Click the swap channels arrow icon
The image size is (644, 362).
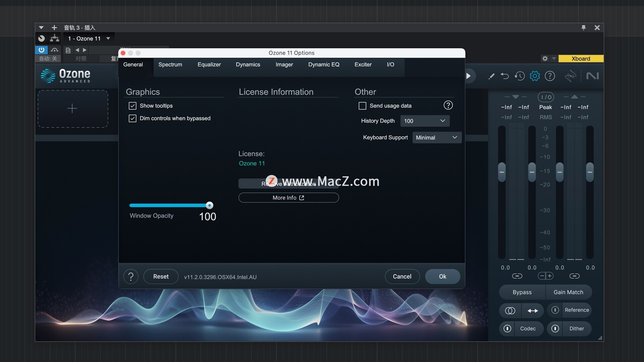(533, 311)
